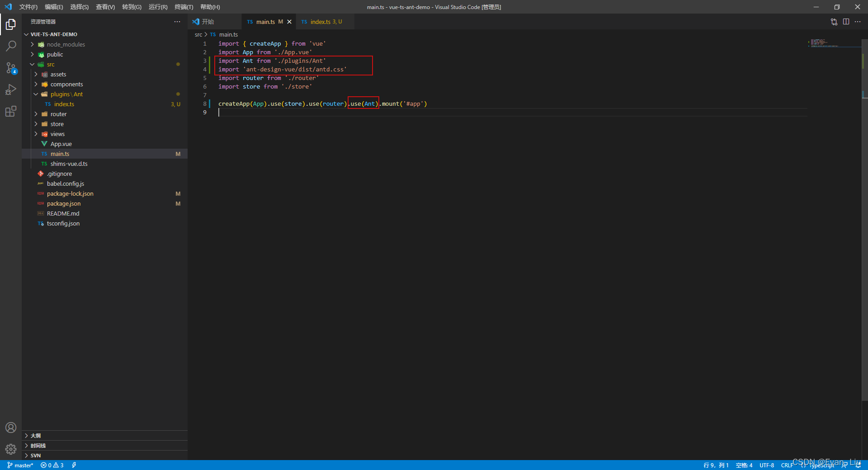Collapse the plugins\Ant folder
This screenshot has width=868, height=470.
pyautogui.click(x=36, y=94)
